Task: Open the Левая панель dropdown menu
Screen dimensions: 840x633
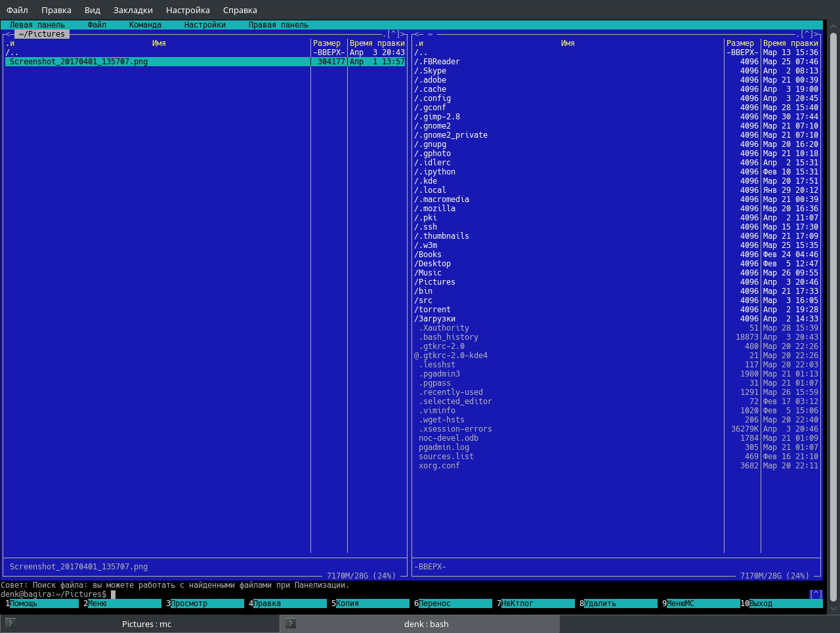Action: [x=37, y=25]
